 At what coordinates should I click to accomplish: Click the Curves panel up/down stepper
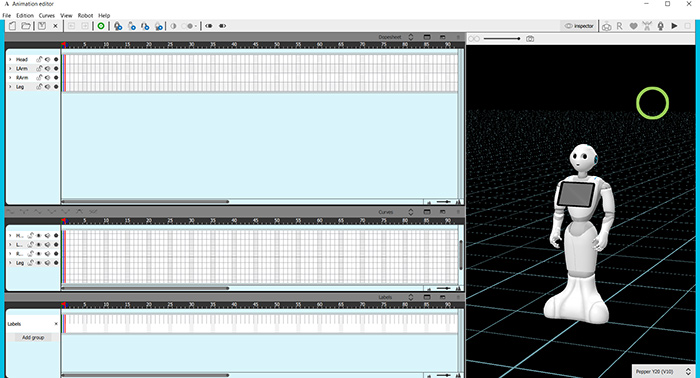(411, 212)
